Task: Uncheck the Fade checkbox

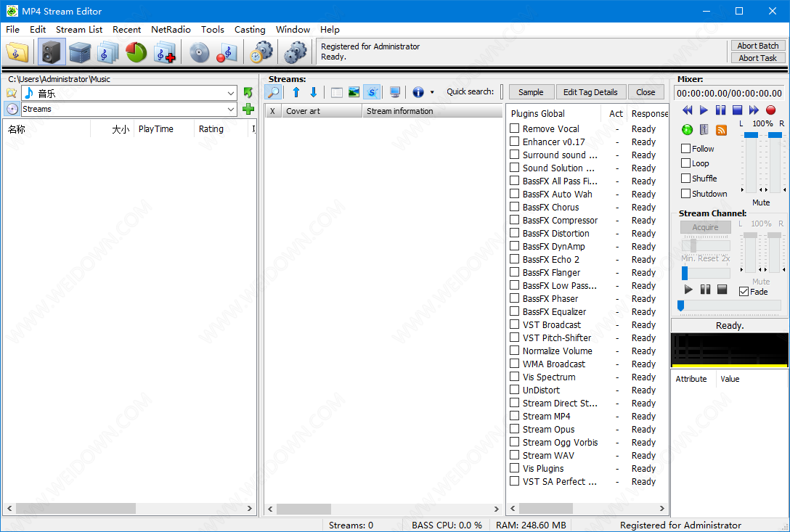Action: [744, 292]
